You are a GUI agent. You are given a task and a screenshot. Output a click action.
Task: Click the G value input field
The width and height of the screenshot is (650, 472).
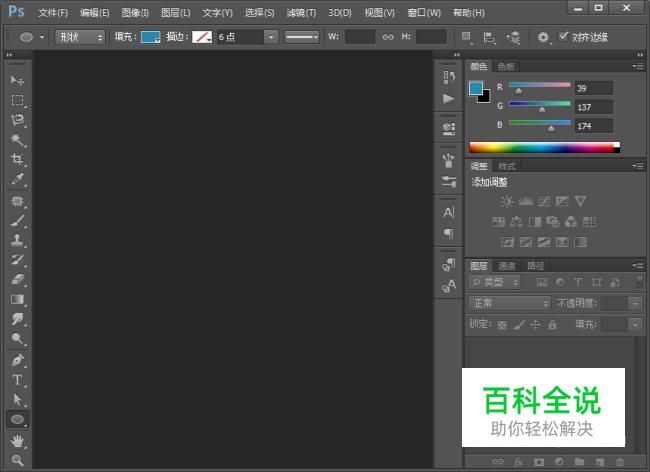point(595,107)
